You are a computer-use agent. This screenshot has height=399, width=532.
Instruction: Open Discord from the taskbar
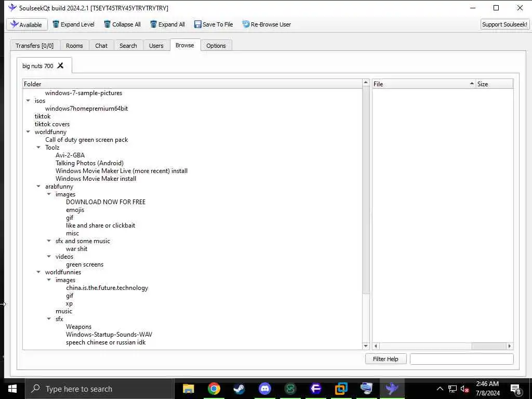[x=264, y=389]
